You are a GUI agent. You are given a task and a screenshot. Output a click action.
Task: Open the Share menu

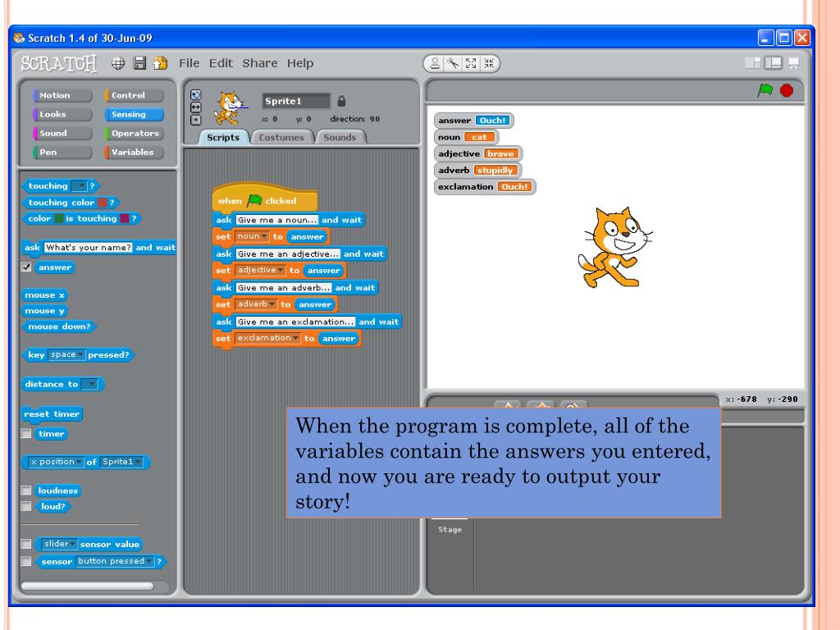[260, 63]
